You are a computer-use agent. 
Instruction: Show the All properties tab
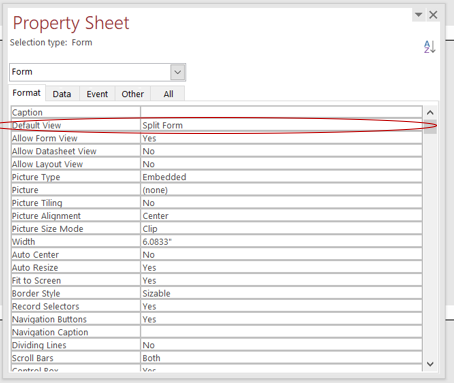[x=168, y=94]
